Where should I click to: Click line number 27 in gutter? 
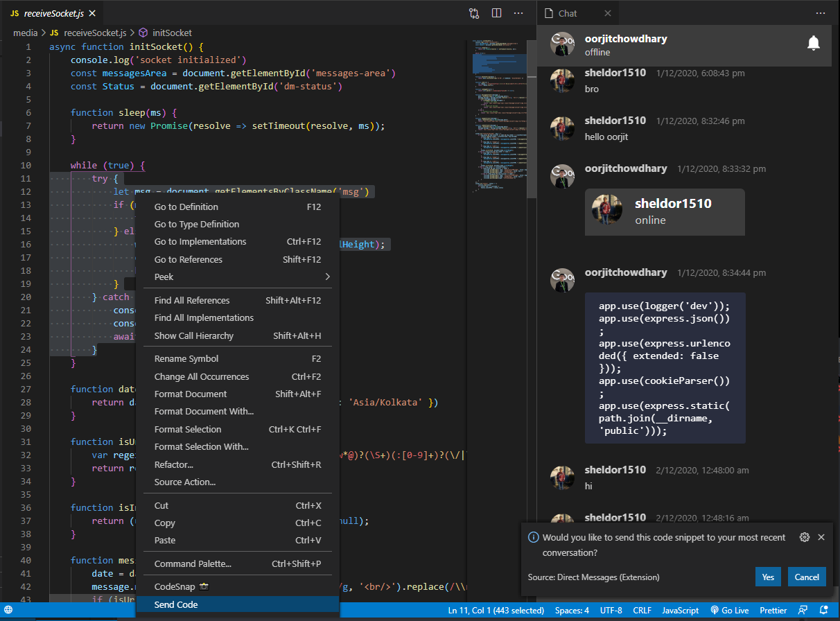[26, 389]
